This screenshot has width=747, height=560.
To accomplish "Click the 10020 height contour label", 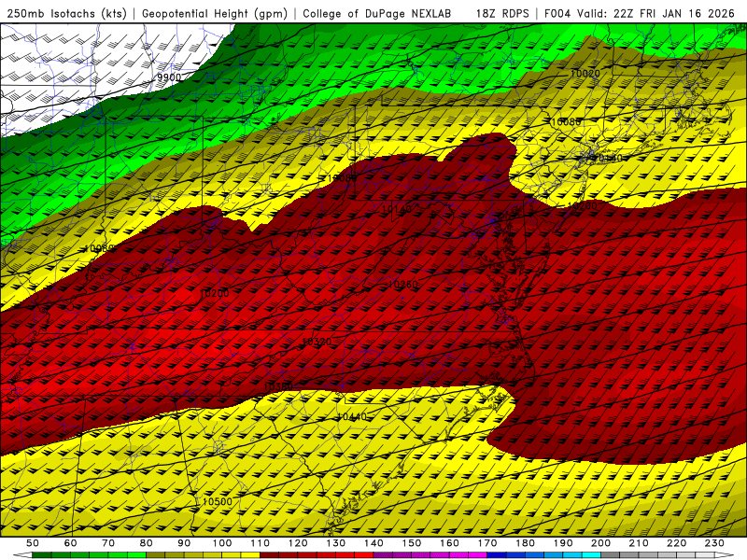I will (x=585, y=74).
